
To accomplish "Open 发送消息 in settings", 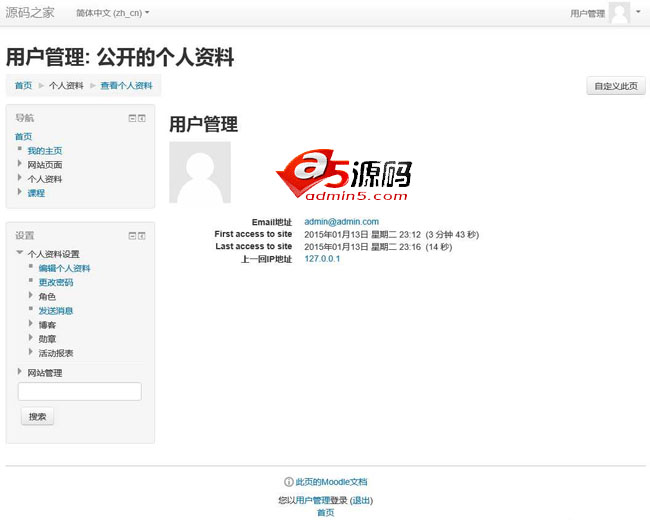I will click(x=56, y=311).
